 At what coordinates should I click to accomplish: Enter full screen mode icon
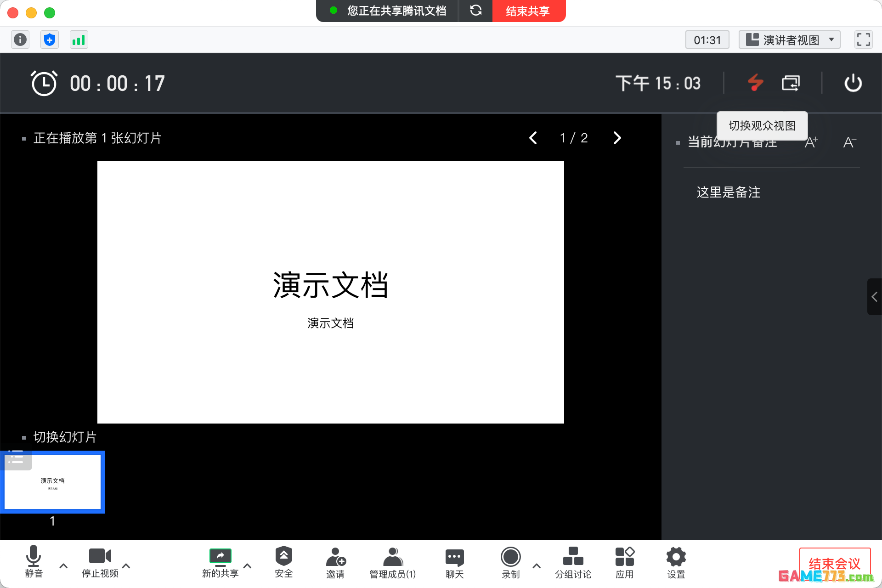tap(863, 40)
